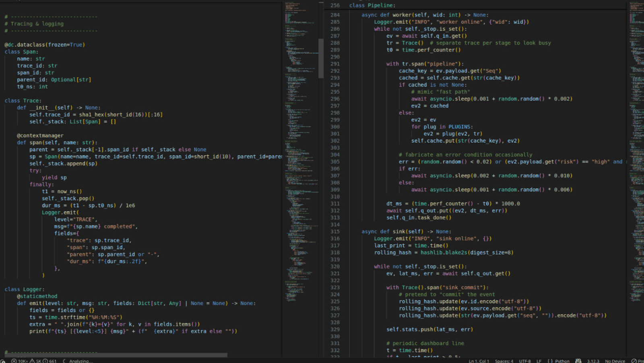The height and width of the screenshot is (363, 644).
Task: Click 'with tr.span("pipeline"):' line
Action: [x=425, y=64]
